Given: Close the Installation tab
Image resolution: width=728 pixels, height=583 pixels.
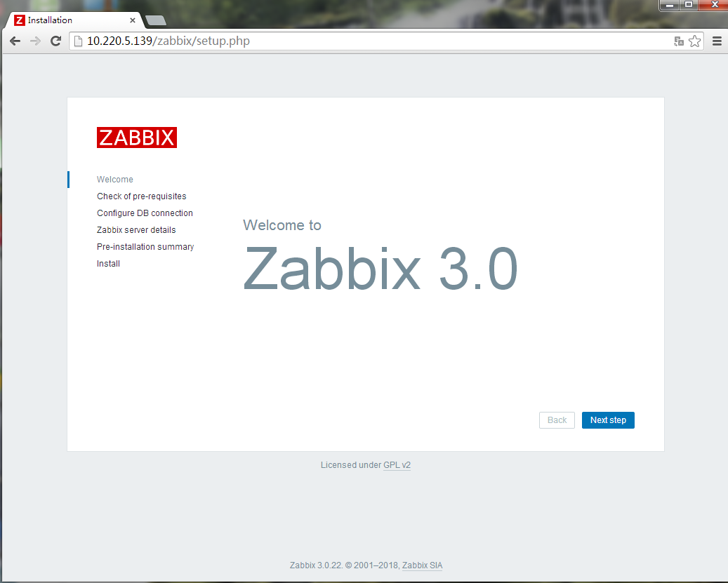Looking at the screenshot, I should pos(132,20).
